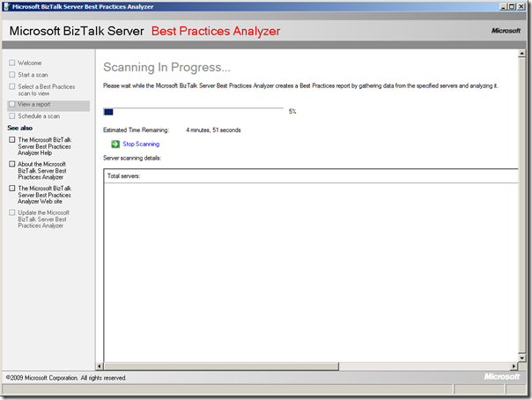Click the icon beside View a report
This screenshot has height=400, width=532.
12,104
